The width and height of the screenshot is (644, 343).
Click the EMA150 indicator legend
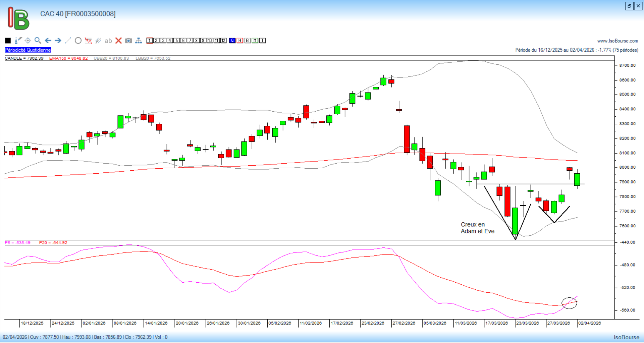click(x=68, y=58)
